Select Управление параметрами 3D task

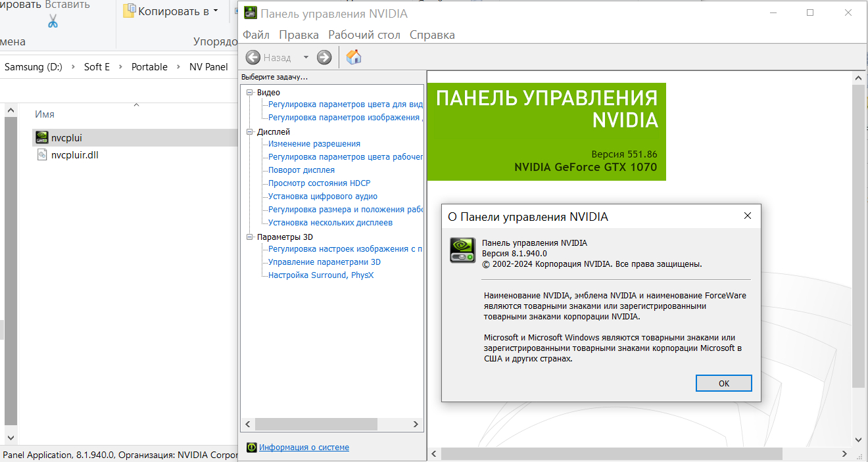click(325, 262)
